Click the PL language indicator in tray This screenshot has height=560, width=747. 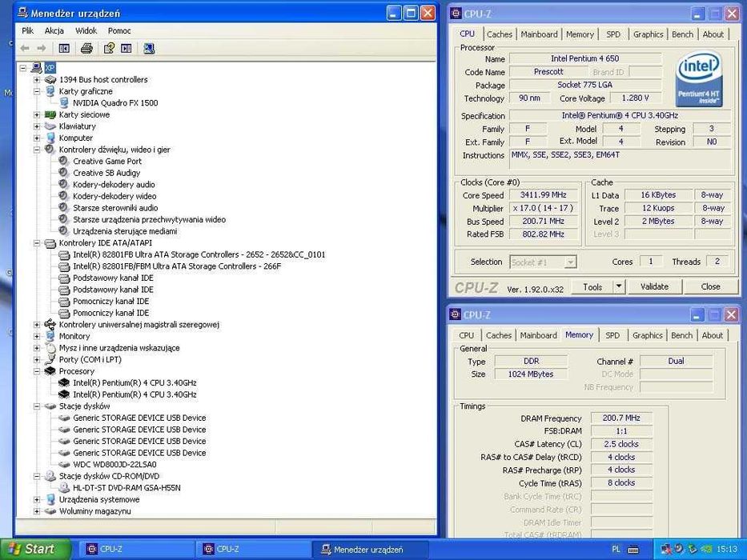(616, 550)
